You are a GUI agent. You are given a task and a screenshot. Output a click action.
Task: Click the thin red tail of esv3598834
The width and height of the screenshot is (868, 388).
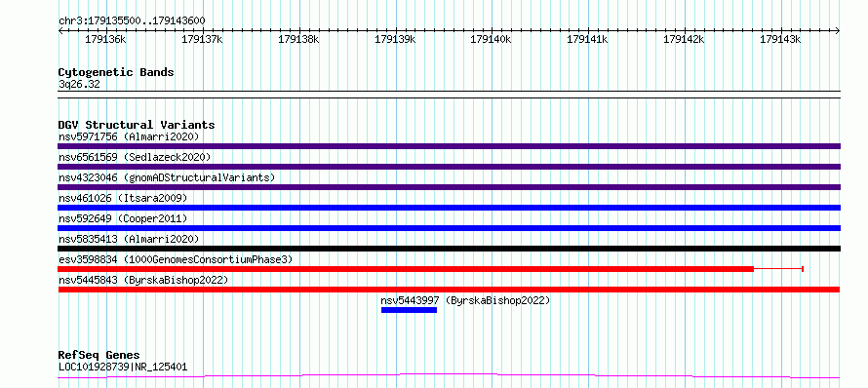tap(779, 269)
